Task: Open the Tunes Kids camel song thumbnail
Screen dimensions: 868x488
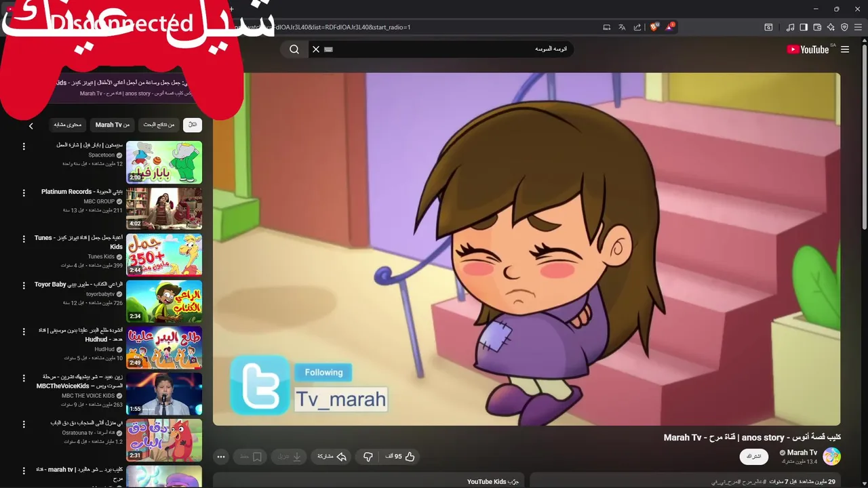Action: (164, 255)
